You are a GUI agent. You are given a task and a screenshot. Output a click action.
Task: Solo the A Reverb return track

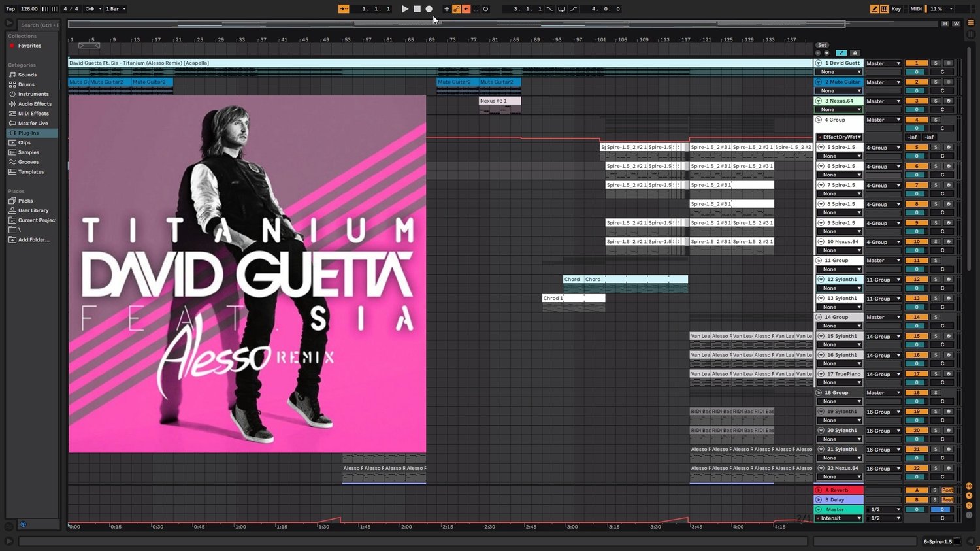point(935,490)
